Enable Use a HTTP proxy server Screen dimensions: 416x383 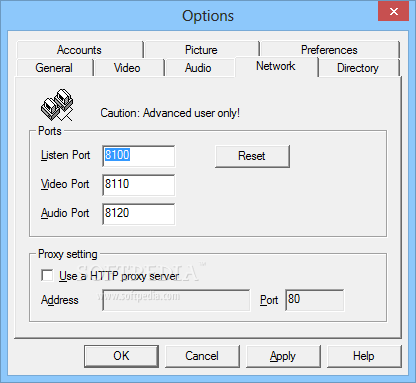(47, 276)
